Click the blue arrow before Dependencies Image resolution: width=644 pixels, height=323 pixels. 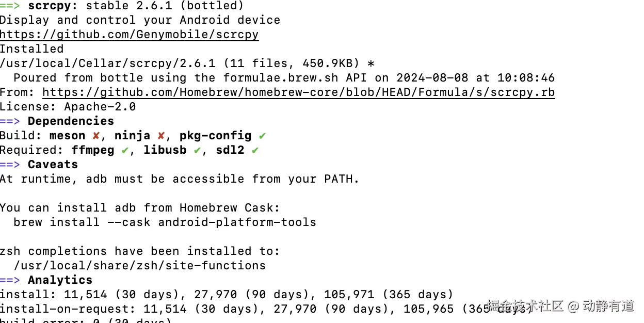pos(10,121)
